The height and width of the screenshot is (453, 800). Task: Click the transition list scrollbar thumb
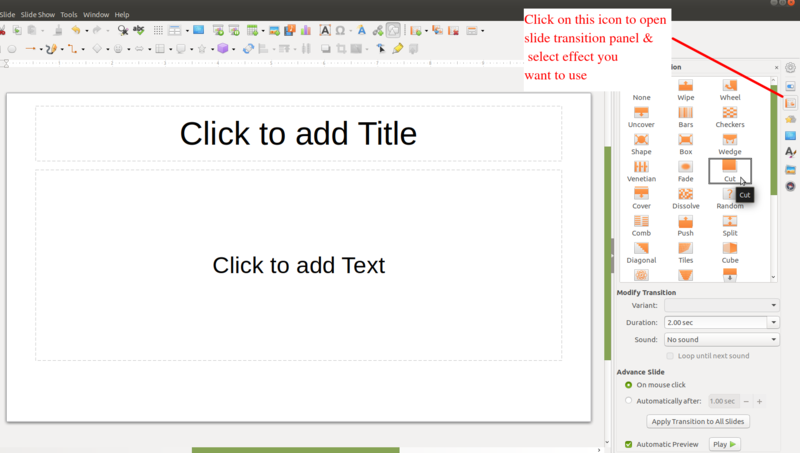[773, 140]
